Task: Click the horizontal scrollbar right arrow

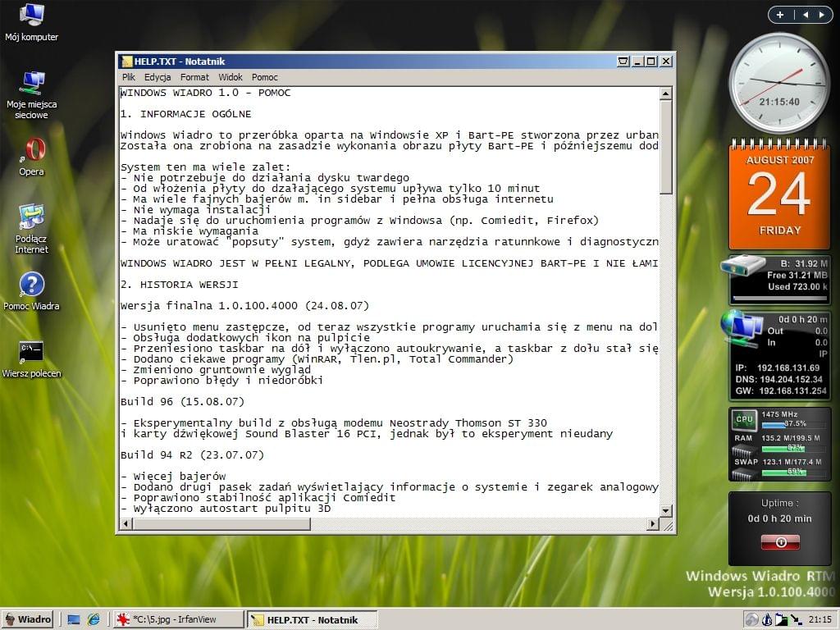Action: click(x=652, y=524)
